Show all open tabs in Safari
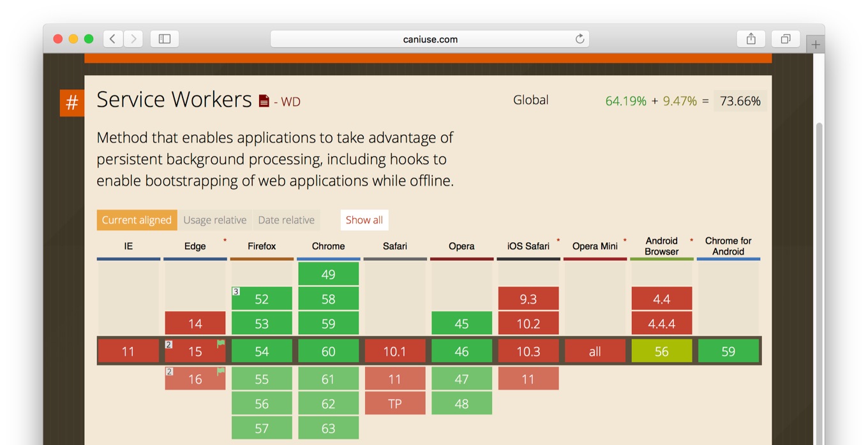 point(785,39)
